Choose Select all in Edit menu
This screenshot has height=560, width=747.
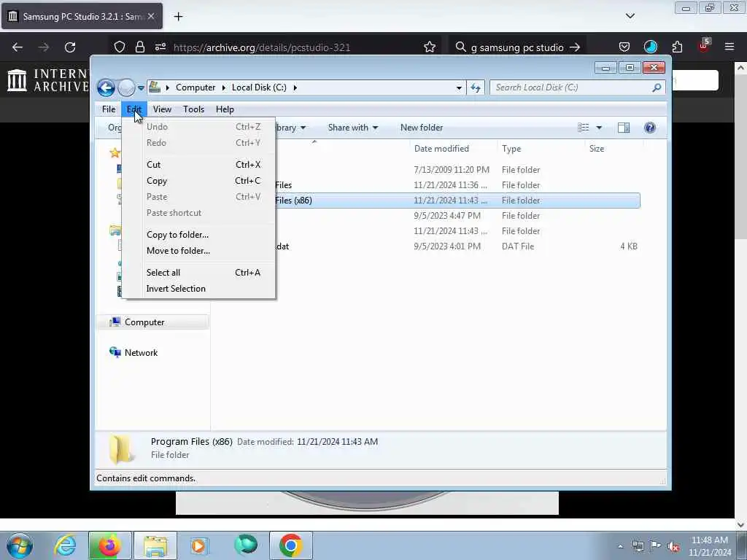coord(199,273)
